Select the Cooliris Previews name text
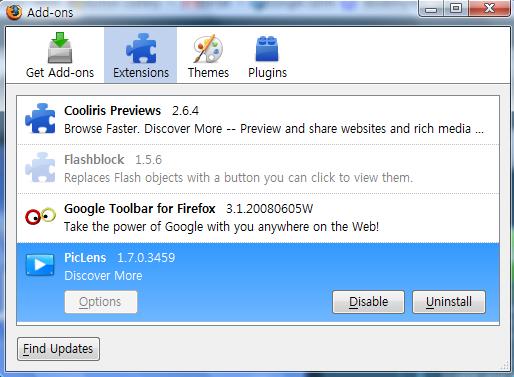This screenshot has width=514, height=377. click(112, 111)
